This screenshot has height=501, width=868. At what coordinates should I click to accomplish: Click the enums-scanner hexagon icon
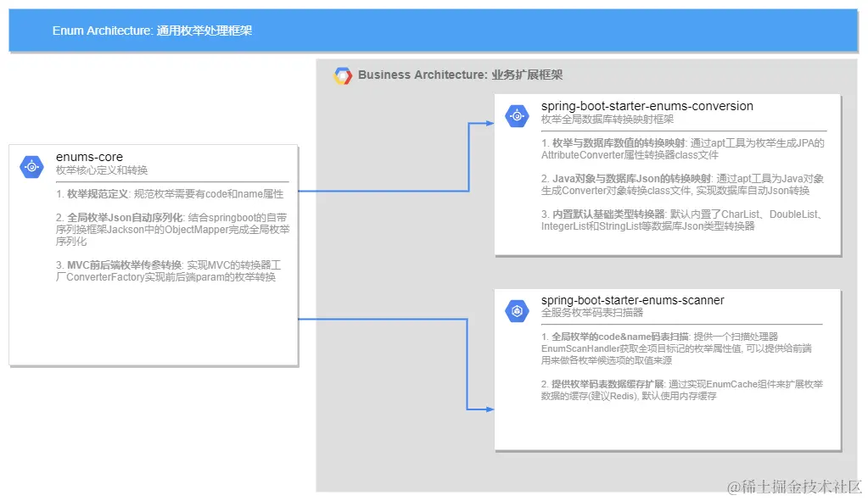pyautogui.click(x=517, y=311)
